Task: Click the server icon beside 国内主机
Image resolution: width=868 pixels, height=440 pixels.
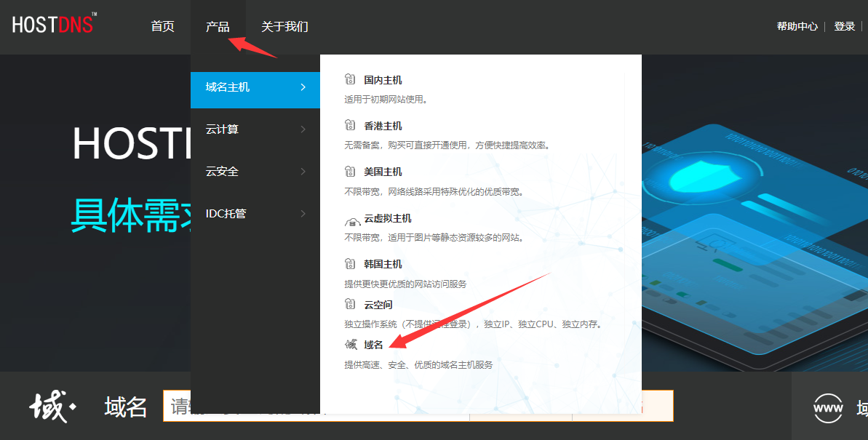Action: tap(351, 79)
